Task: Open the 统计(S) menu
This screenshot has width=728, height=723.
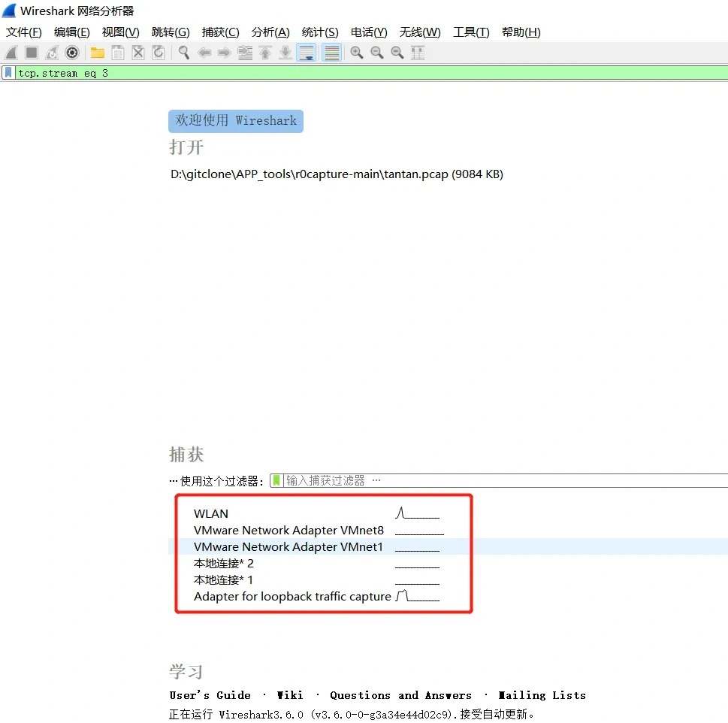Action: pyautogui.click(x=320, y=32)
